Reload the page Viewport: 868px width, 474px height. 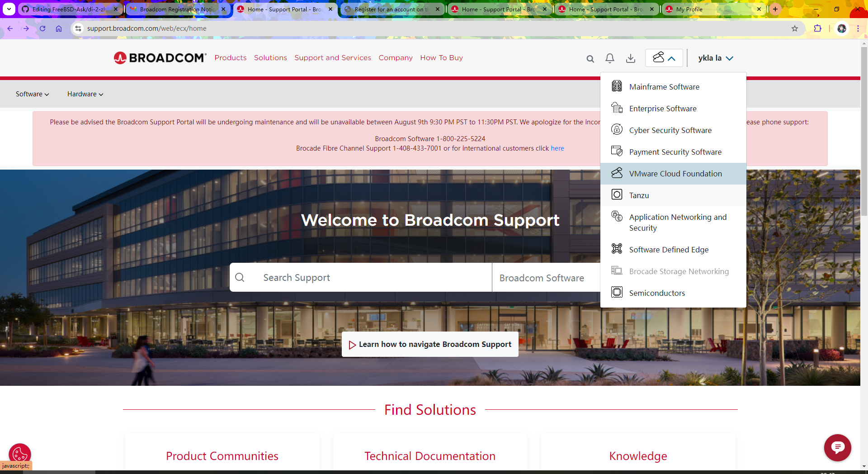(42, 28)
